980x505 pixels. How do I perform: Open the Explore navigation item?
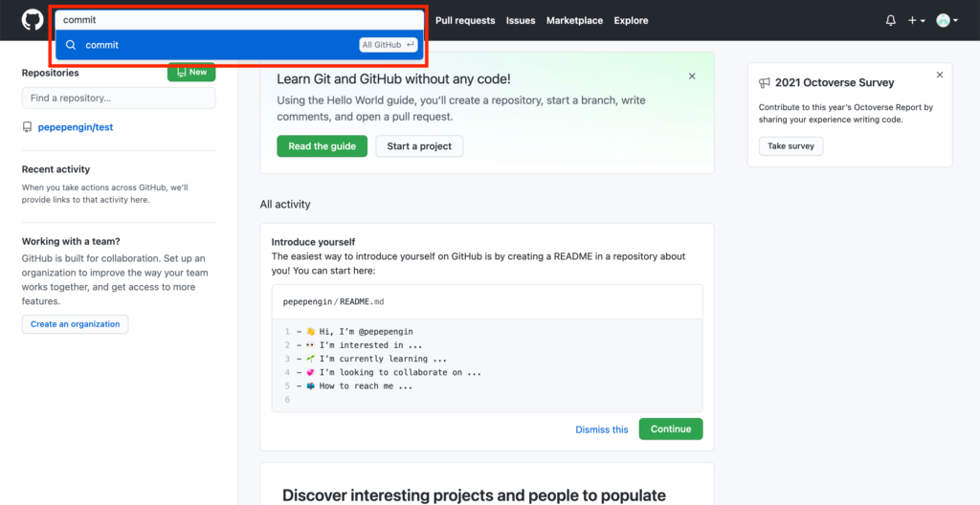(x=631, y=21)
